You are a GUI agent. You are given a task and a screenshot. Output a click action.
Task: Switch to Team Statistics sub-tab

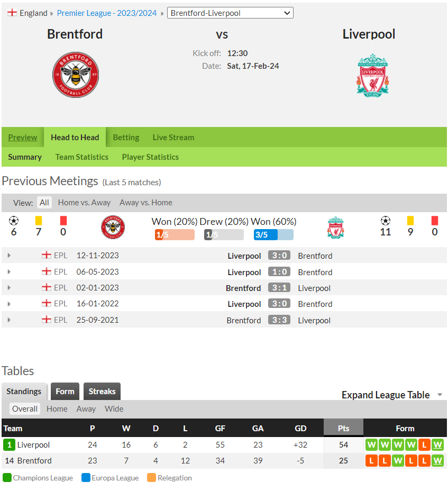(81, 157)
